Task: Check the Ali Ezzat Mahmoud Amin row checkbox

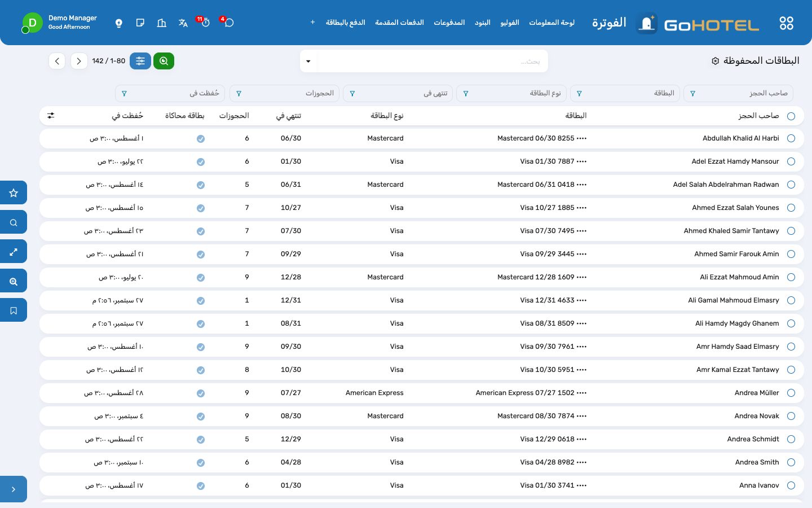Action: (791, 277)
